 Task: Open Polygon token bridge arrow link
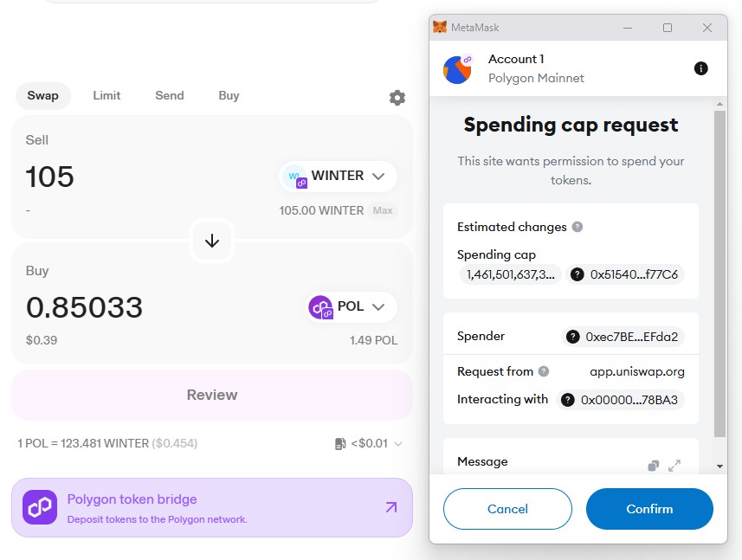coord(391,507)
